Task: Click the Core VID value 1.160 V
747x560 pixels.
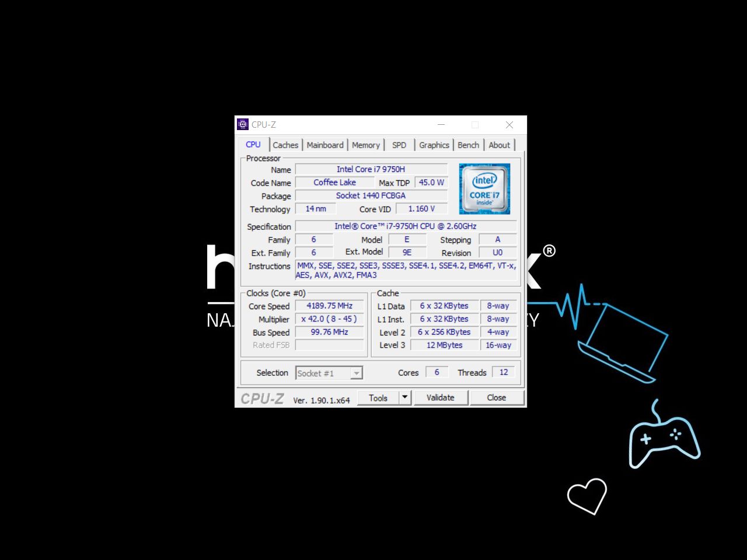Action: pos(421,209)
